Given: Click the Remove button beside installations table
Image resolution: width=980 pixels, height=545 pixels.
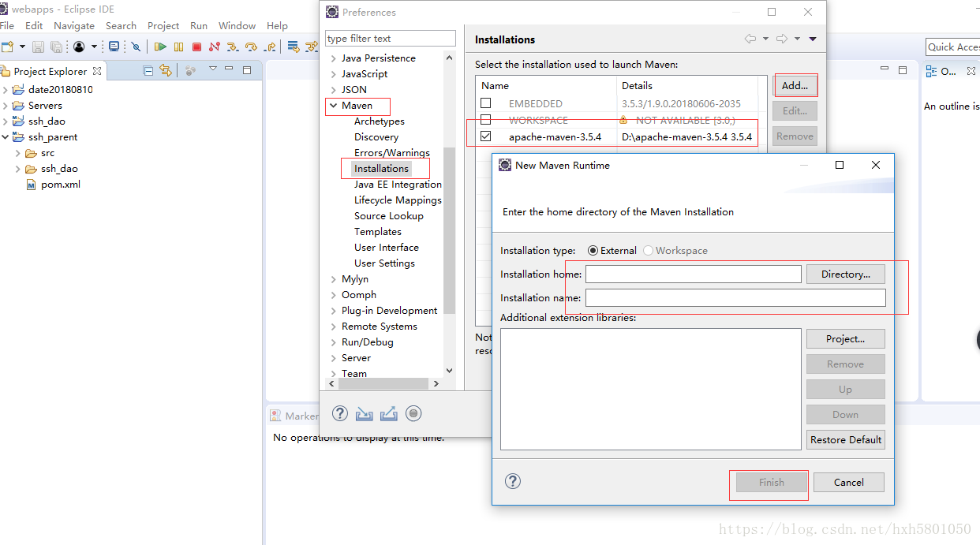Looking at the screenshot, I should click(x=795, y=136).
